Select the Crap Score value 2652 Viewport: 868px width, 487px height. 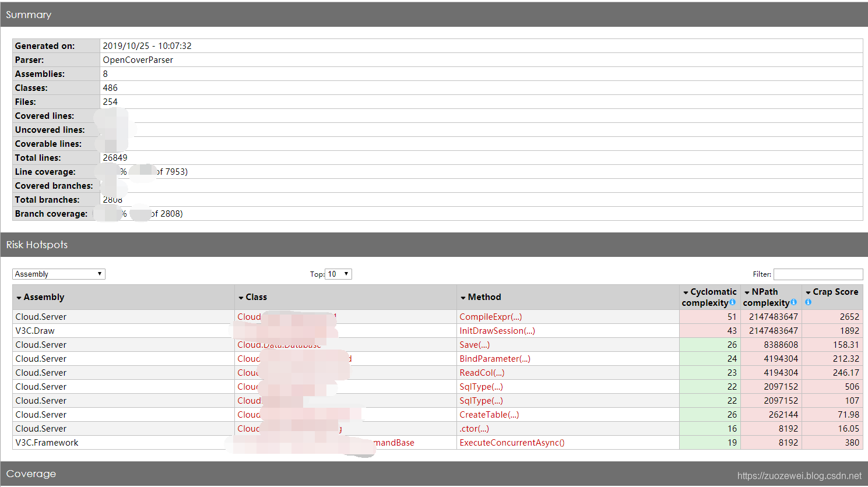pos(849,317)
